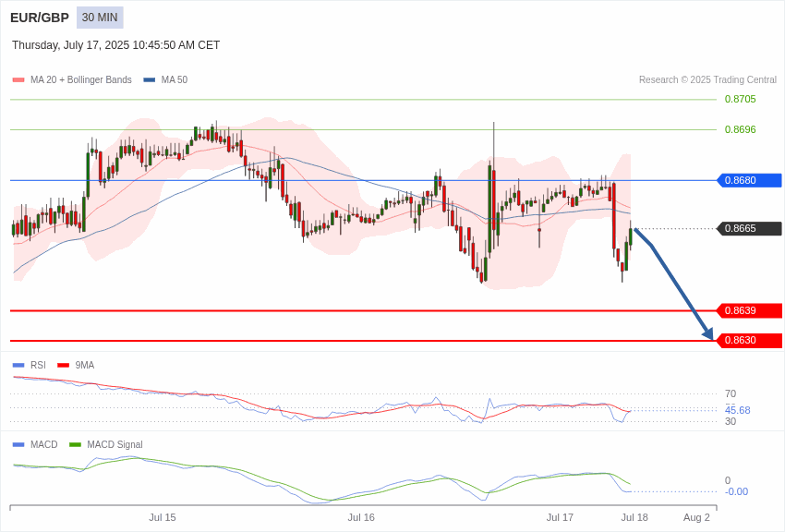This screenshot has height=532, width=785.
Task: Click the RSI legend label
Action: pyautogui.click(x=38, y=366)
